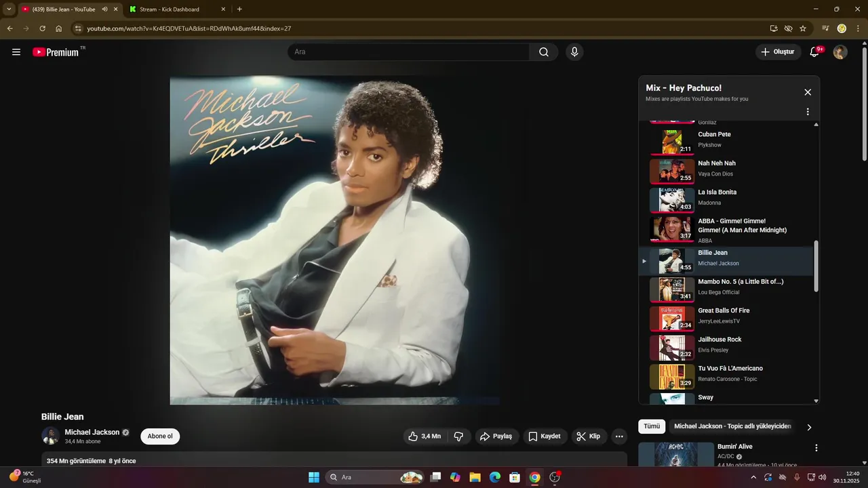This screenshot has height=488, width=868.
Task: Close the Mix - Hey Pachuco panel
Action: (808, 92)
